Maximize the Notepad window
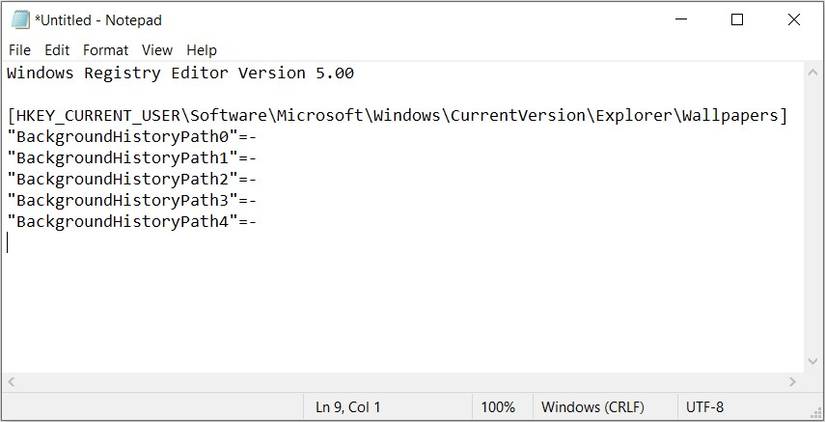 pos(737,20)
